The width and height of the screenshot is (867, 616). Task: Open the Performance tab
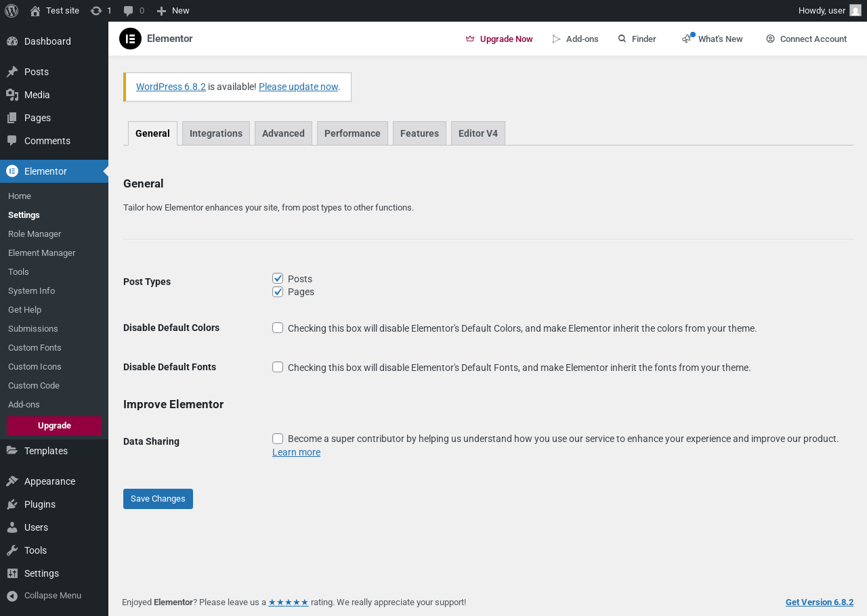click(352, 133)
